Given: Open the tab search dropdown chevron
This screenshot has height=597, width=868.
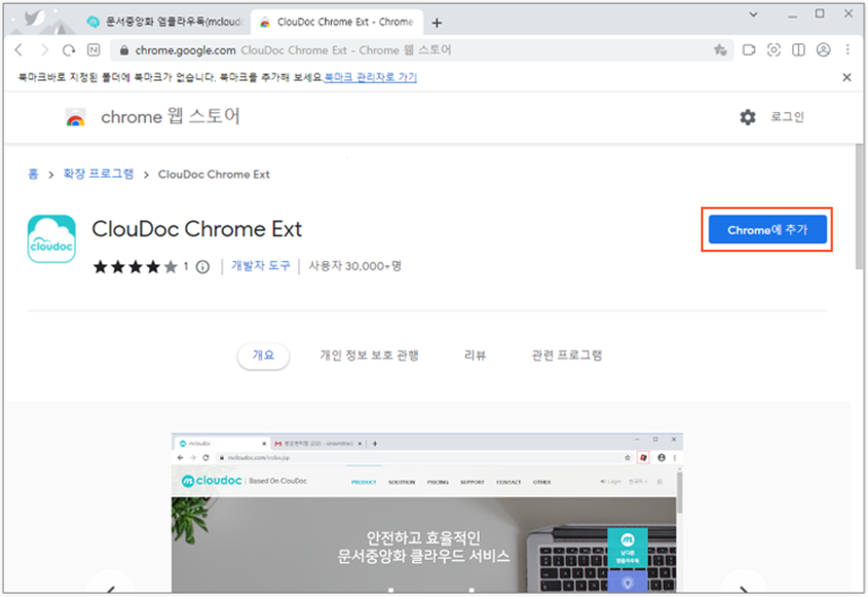Looking at the screenshot, I should pos(753,14).
